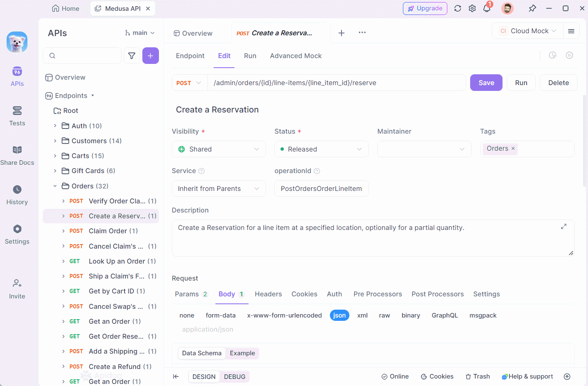Click the filter funnel icon
This screenshot has width=588, height=386.
[x=132, y=56]
